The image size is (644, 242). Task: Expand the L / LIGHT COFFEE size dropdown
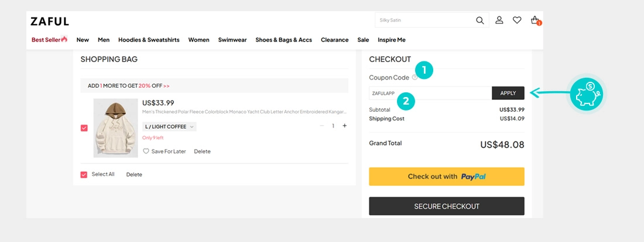(169, 126)
